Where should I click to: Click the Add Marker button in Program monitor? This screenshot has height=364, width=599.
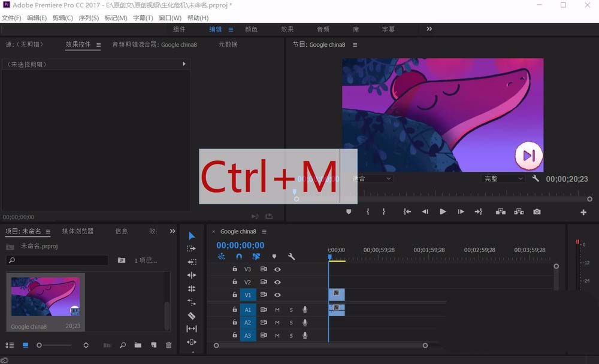pos(349,211)
